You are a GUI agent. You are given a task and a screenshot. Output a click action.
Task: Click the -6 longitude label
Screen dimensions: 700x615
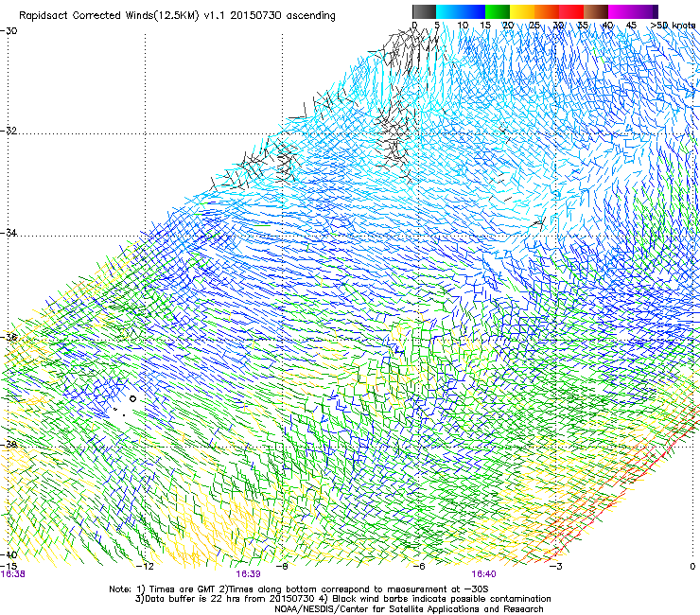[x=419, y=567]
